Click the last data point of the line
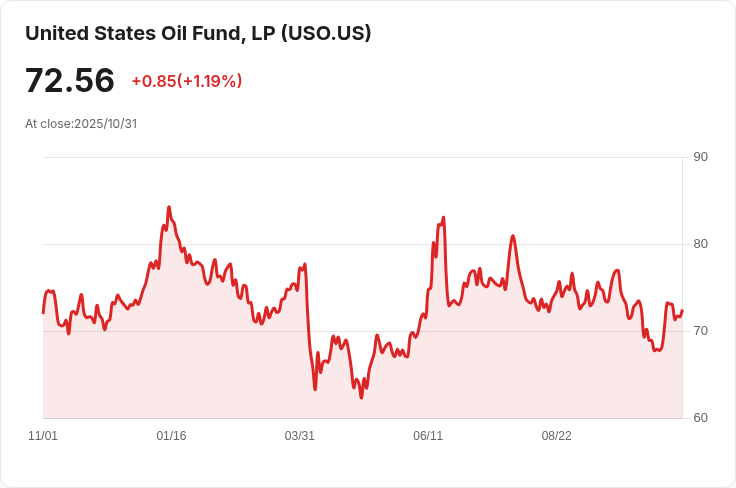Screen dimensions: 736x488 (x=682, y=310)
